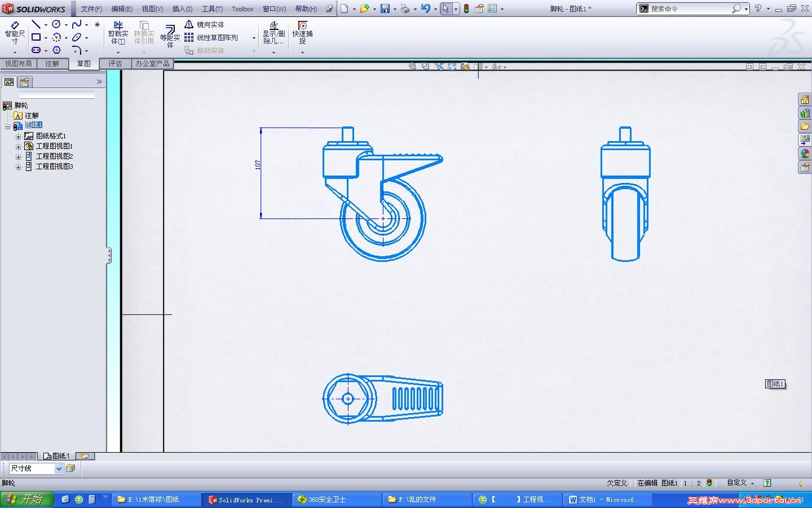This screenshot has width=812, height=508.
Task: Click the Undo icon
Action: click(x=426, y=8)
